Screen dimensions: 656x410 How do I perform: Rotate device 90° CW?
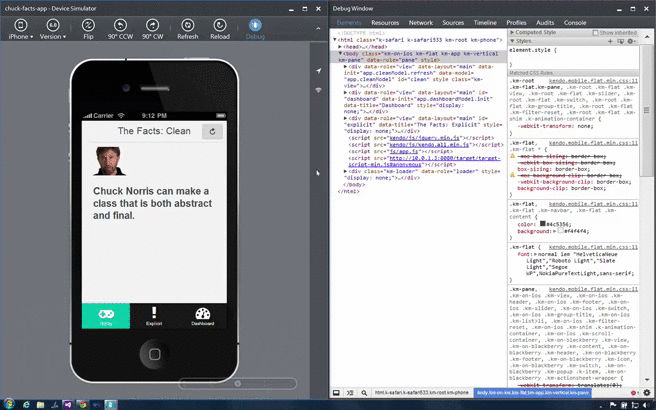(x=152, y=29)
